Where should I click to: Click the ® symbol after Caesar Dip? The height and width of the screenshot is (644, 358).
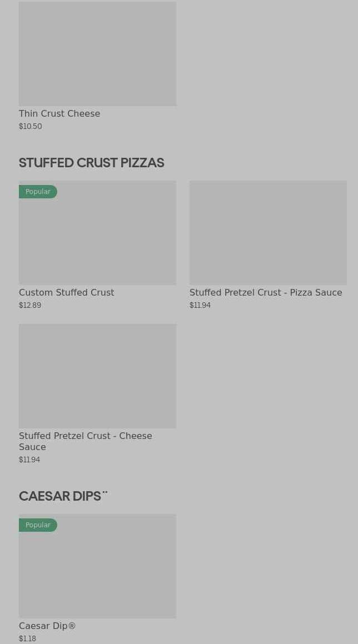pyautogui.click(x=72, y=626)
